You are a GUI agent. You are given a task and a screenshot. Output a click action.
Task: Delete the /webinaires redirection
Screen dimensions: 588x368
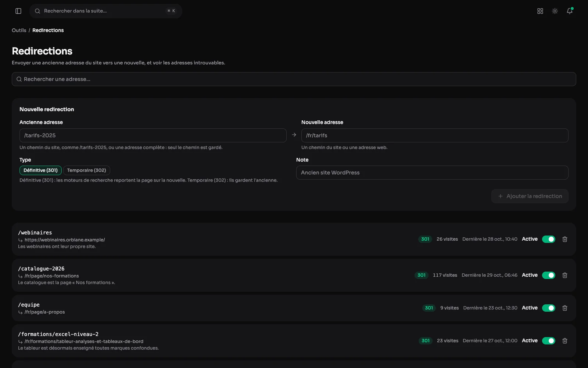[565, 239]
